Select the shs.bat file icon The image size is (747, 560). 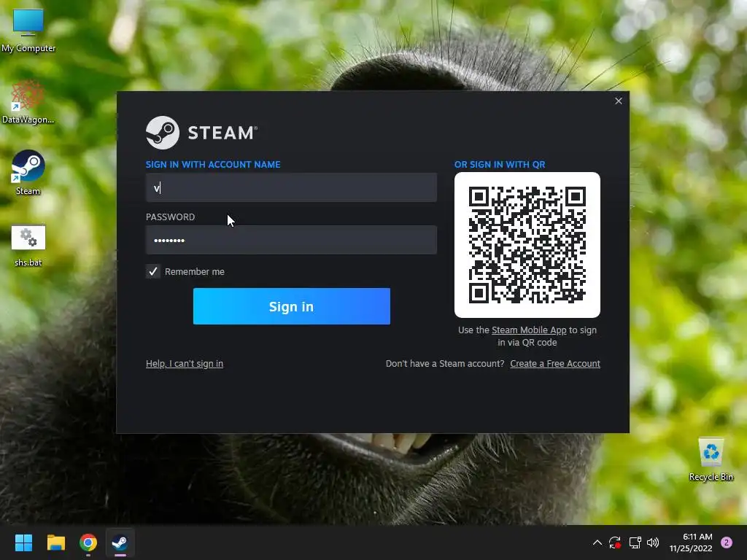click(x=28, y=246)
